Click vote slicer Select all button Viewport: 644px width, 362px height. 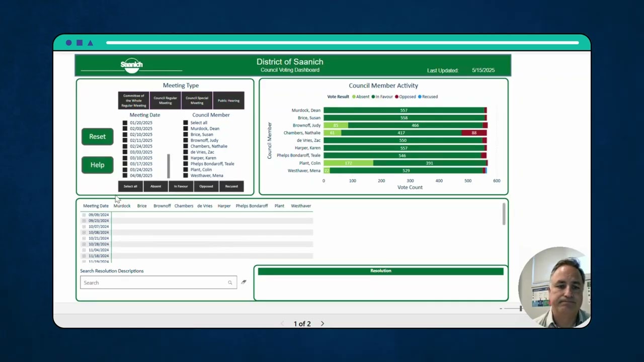(x=130, y=187)
